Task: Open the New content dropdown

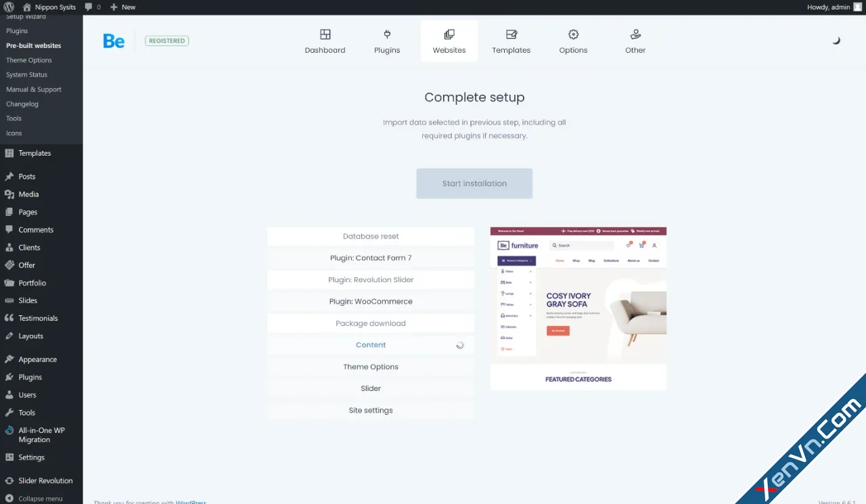Action: 122,7
